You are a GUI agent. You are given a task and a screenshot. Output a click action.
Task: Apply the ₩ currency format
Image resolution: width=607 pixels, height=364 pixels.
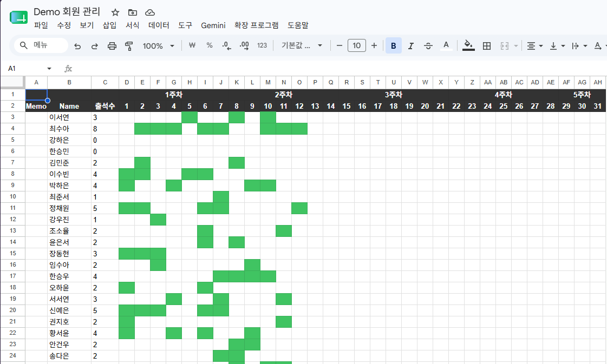[x=192, y=45]
